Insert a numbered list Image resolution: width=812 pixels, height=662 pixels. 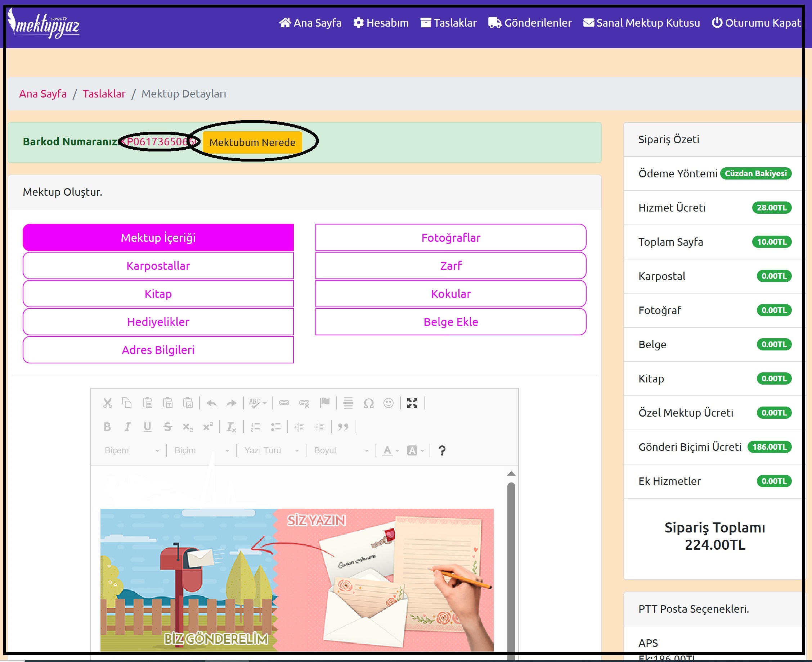pos(255,427)
